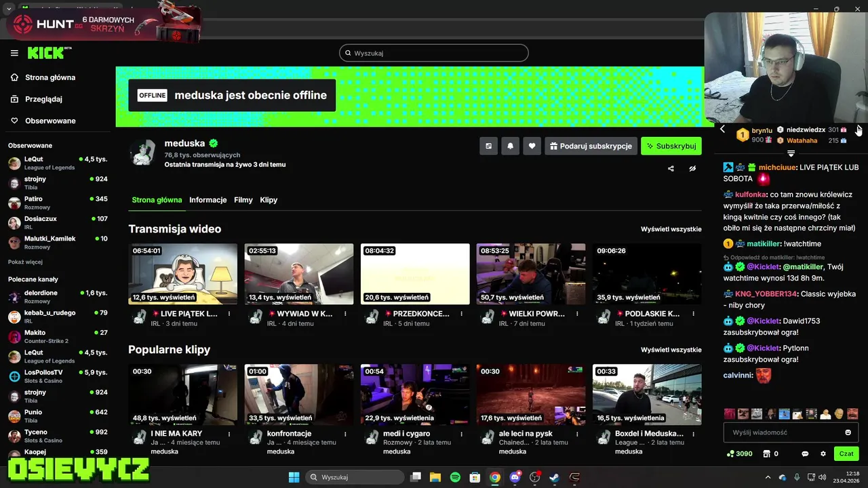Click the Podaruj subskrypcje button
The image size is (868, 488).
coord(591,146)
